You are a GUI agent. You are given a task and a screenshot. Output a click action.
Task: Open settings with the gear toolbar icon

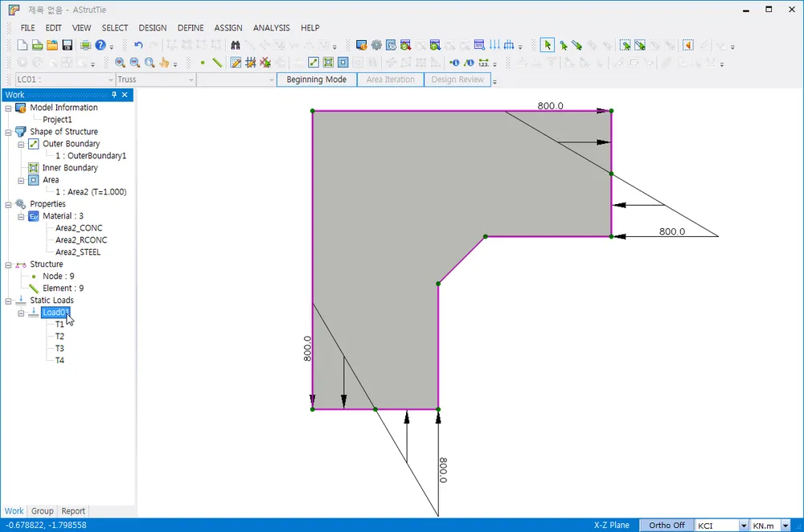coord(376,45)
